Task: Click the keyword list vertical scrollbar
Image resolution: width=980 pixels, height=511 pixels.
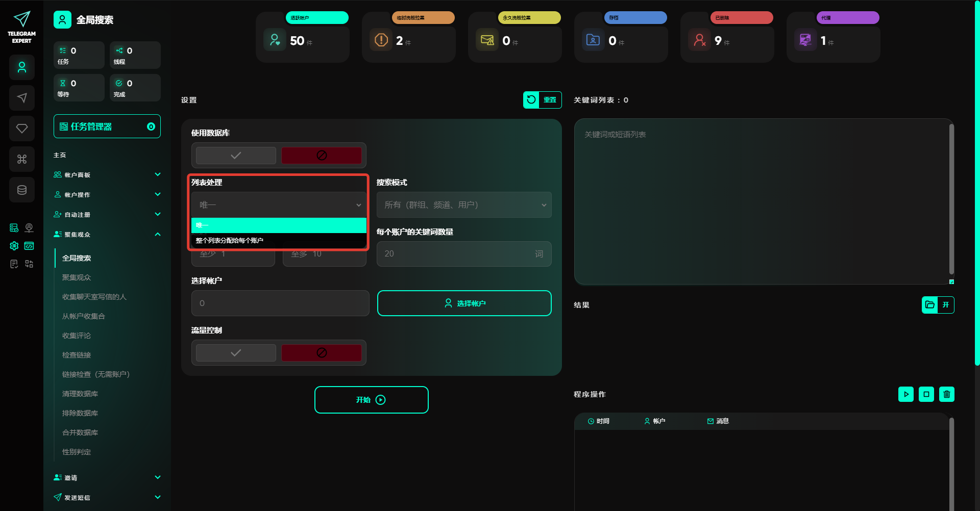Action: coord(951,199)
